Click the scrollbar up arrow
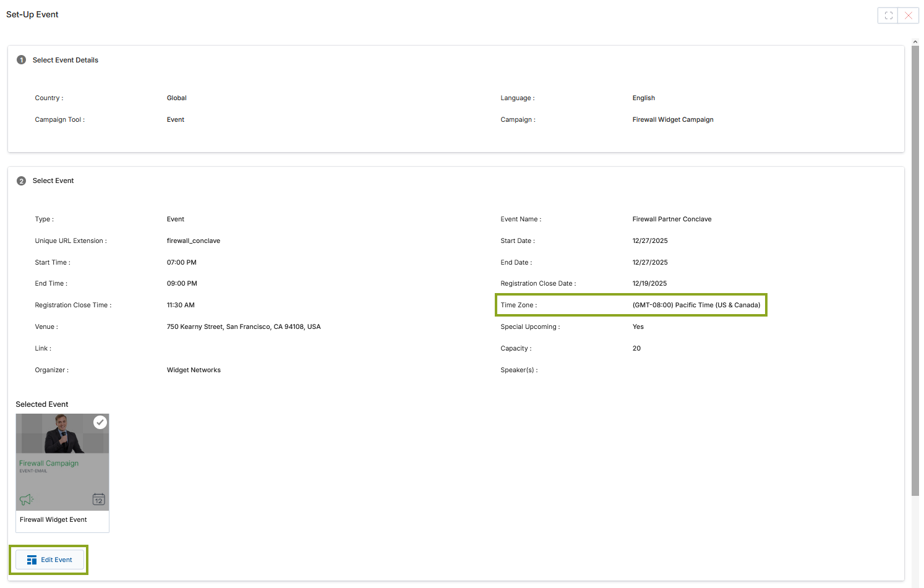Screen dimensions: 924x588 (x=915, y=41)
